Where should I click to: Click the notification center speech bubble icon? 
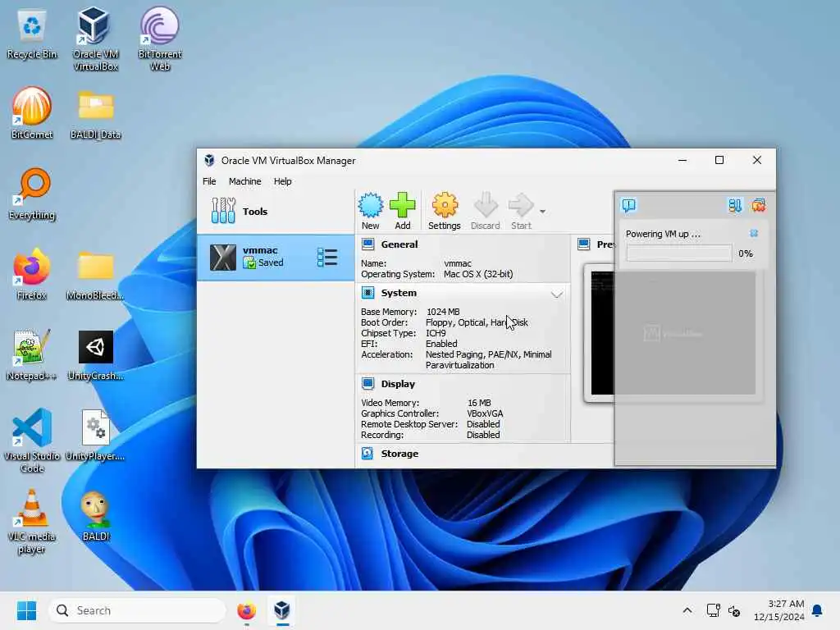click(x=629, y=205)
